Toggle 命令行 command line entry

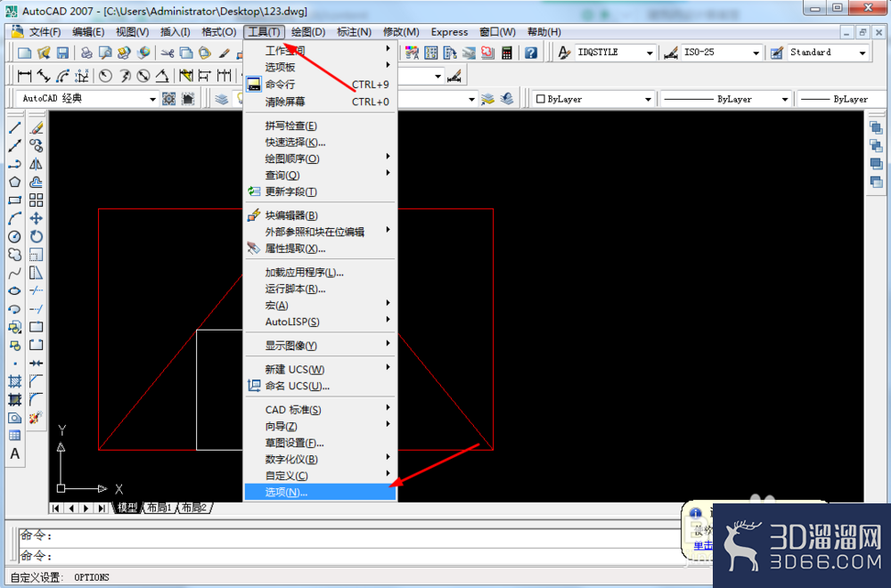tap(321, 84)
